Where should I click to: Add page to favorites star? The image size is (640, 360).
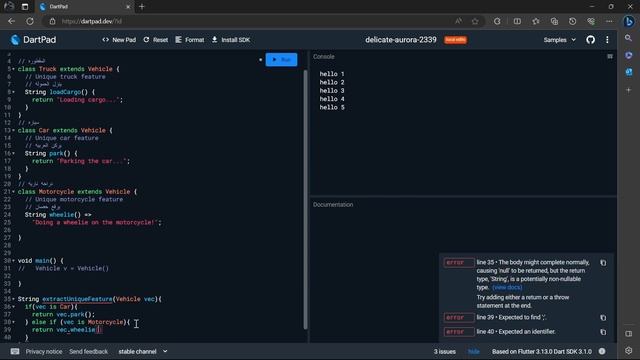pyautogui.click(x=475, y=21)
